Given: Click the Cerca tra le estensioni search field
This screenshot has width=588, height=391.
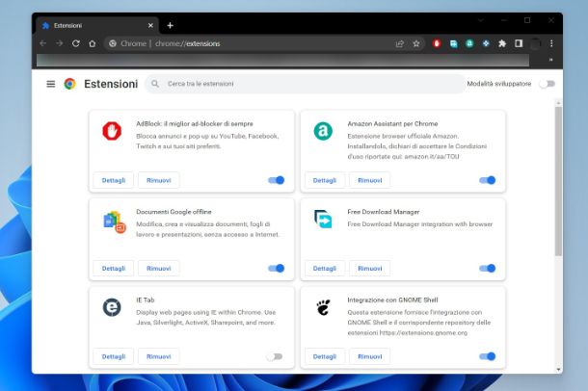Looking at the screenshot, I should tap(305, 84).
